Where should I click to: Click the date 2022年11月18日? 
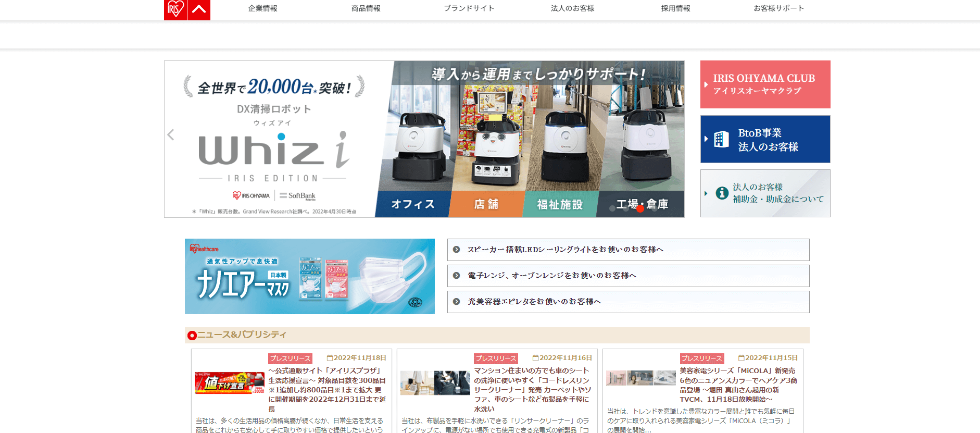tap(360, 358)
